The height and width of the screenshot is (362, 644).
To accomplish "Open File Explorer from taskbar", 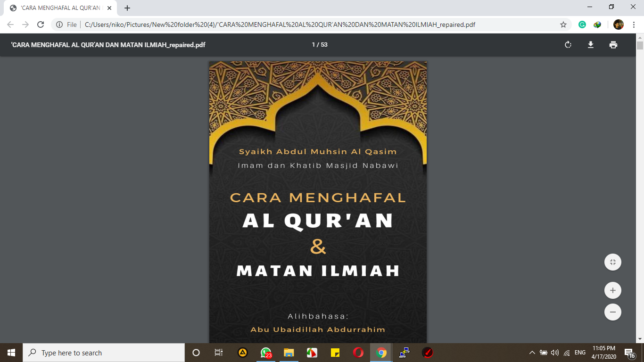I will pyautogui.click(x=289, y=353).
